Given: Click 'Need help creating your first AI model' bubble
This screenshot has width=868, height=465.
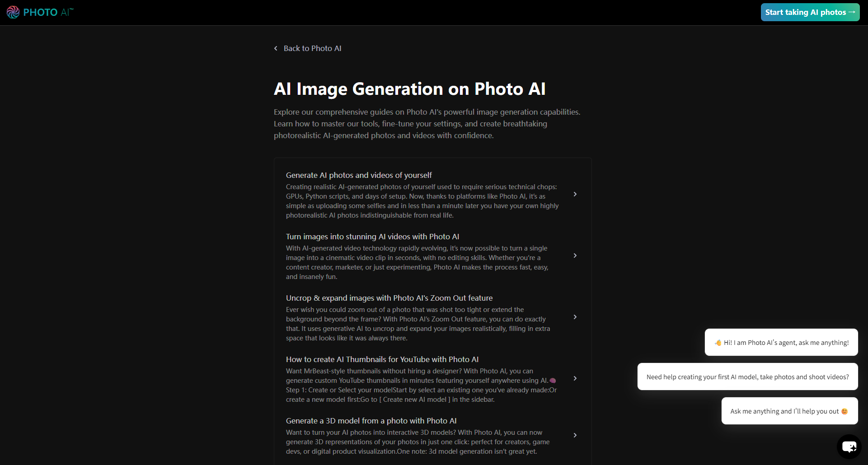Looking at the screenshot, I should (747, 377).
